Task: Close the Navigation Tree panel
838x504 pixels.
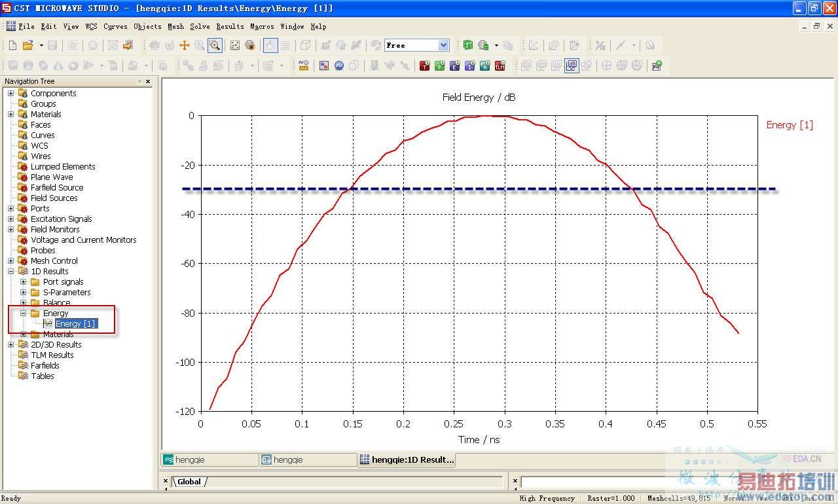Action: click(148, 81)
